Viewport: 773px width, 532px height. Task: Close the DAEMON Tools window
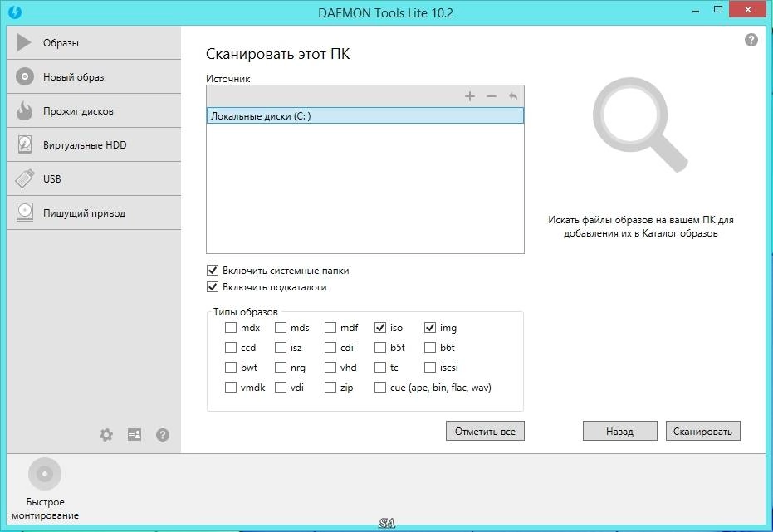pos(748,10)
